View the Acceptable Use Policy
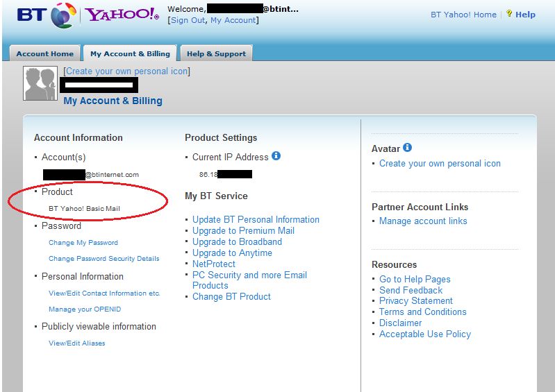 [x=424, y=334]
